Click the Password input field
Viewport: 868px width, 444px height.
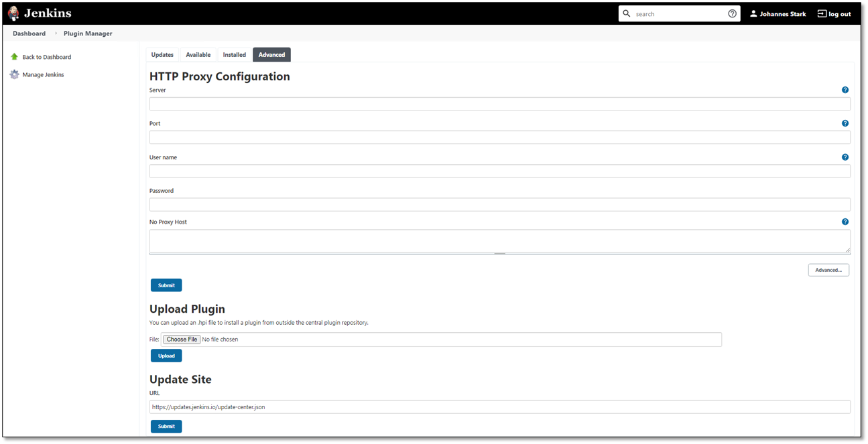click(x=500, y=204)
